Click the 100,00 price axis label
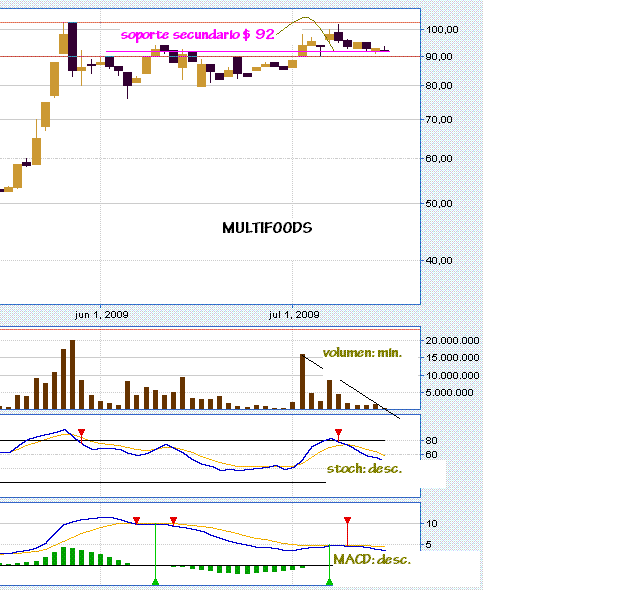This screenshot has width=640, height=590. [442, 30]
